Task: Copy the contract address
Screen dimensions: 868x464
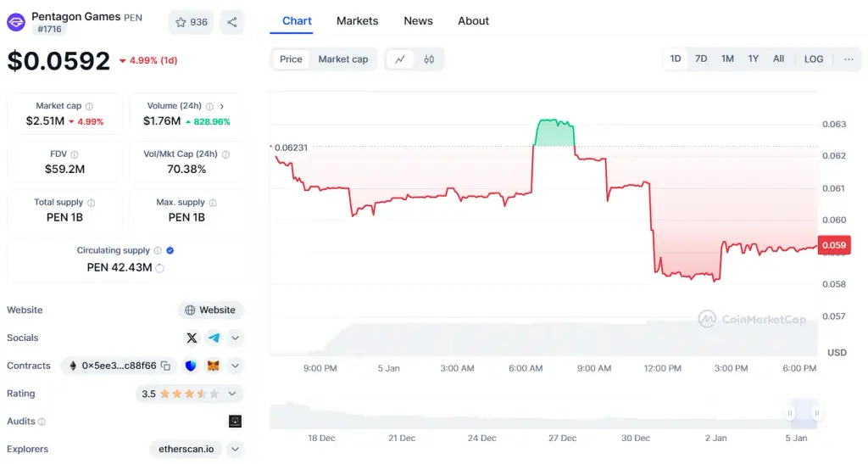Action: pos(165,366)
